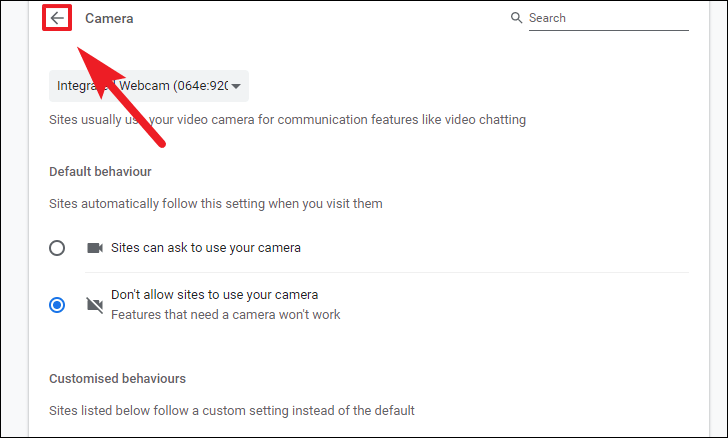This screenshot has height=438, width=728.
Task: Click the back arrow next to Camera
Action: coord(57,18)
